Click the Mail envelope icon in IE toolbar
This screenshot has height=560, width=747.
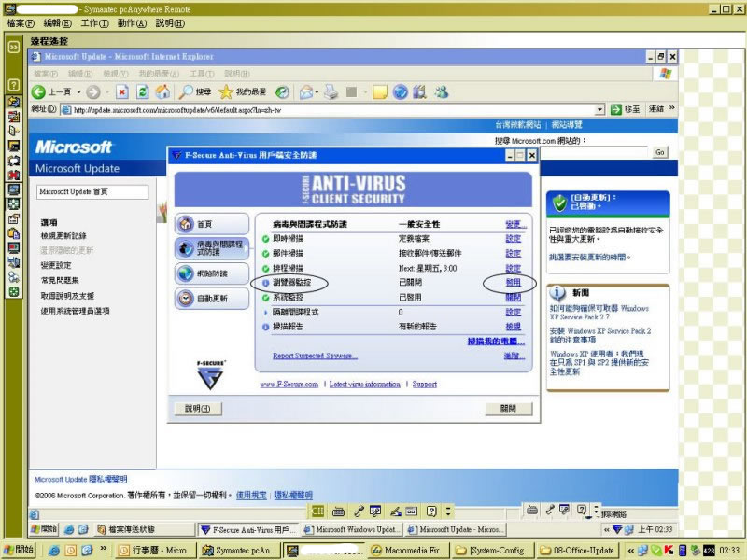pyautogui.click(x=306, y=91)
